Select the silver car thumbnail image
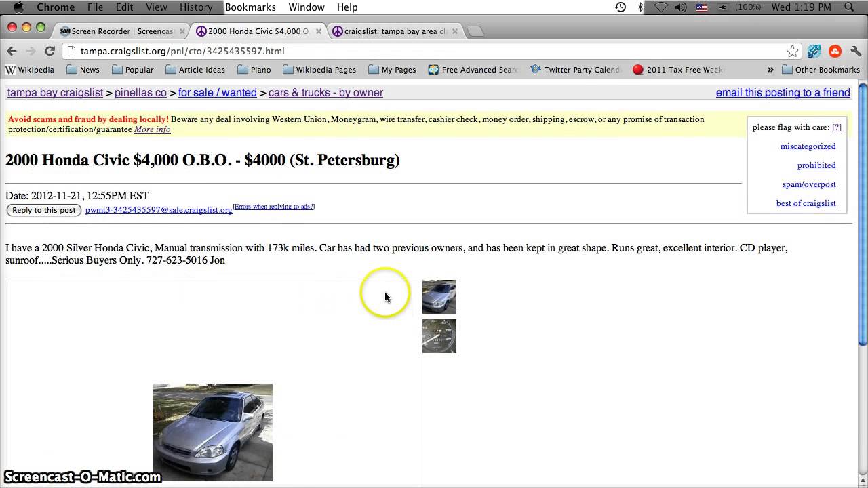868x488 pixels. pyautogui.click(x=439, y=297)
